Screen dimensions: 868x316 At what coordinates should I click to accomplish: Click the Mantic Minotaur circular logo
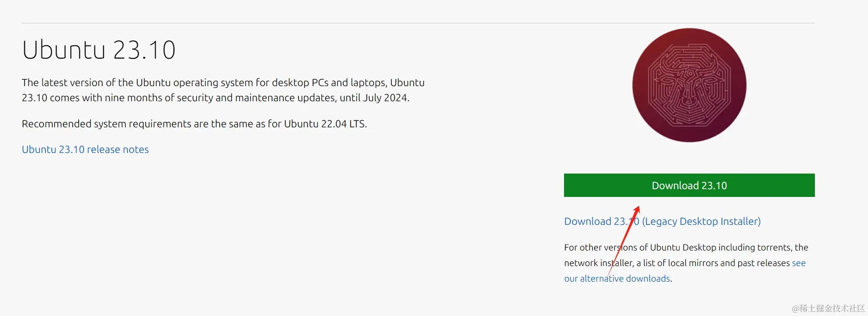[689, 85]
